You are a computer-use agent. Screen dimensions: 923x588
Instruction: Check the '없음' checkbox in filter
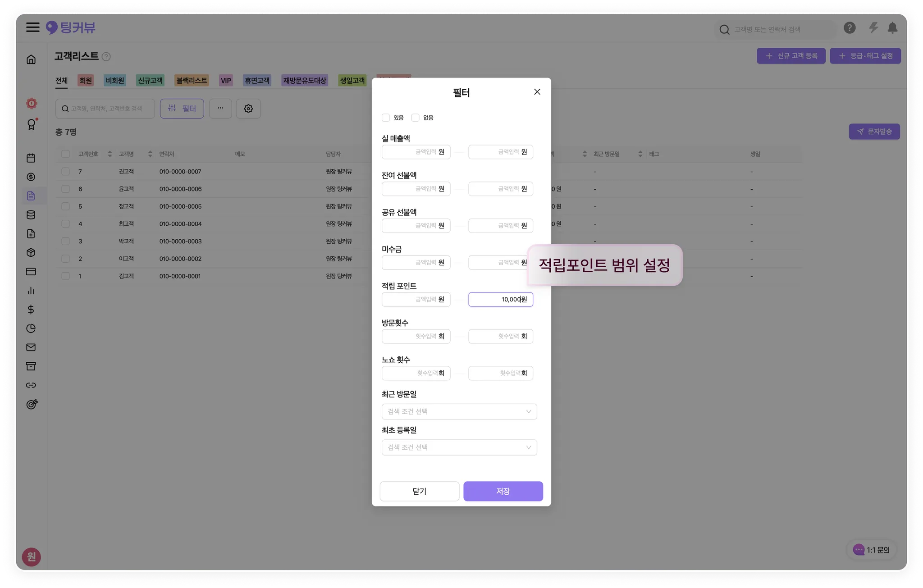[416, 118]
